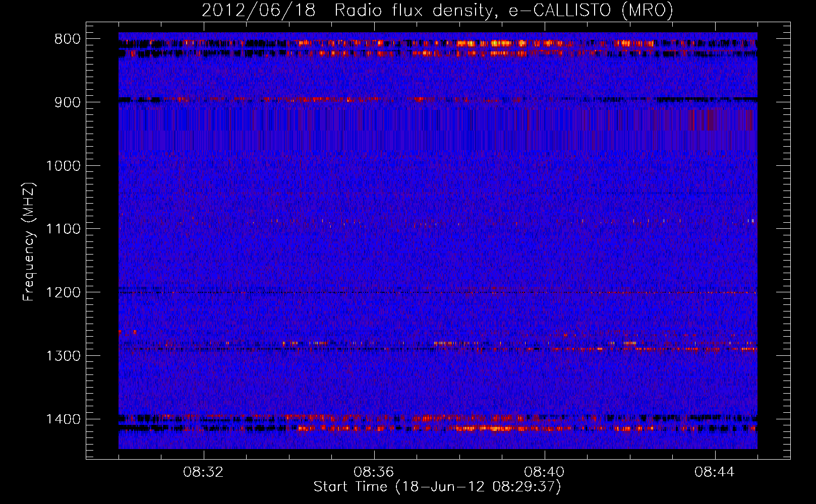Click the 800 frequency tick label
This screenshot has height=504, width=816.
(x=68, y=39)
